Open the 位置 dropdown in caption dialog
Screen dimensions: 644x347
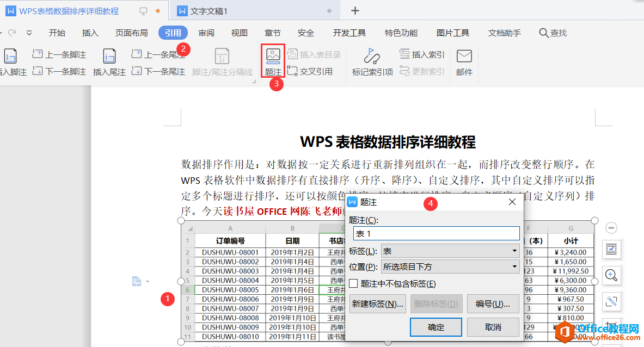coord(450,267)
